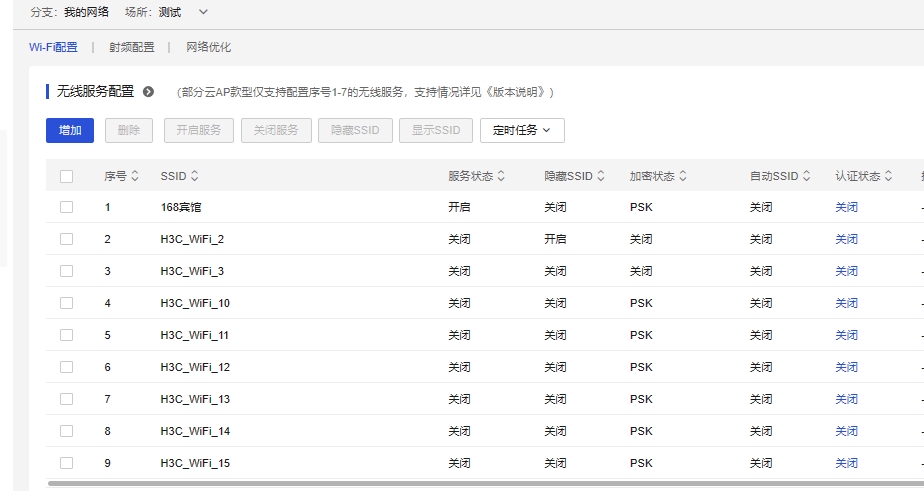Switch to the 射频配置 tab

pyautogui.click(x=132, y=47)
